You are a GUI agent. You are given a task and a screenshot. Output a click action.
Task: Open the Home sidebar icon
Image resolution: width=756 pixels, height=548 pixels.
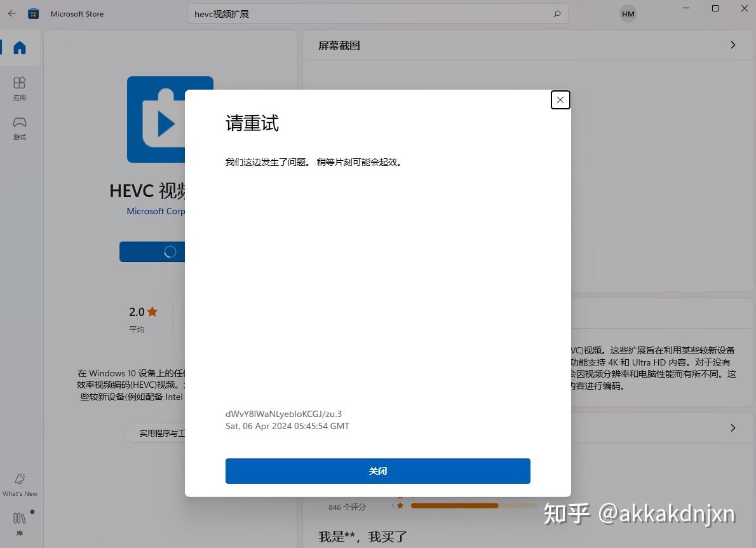[20, 48]
